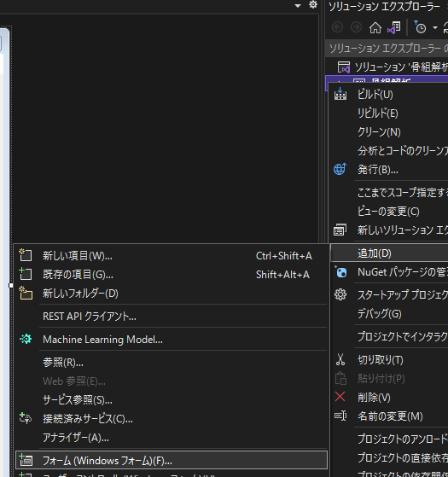Choose 削除(V) from the context menu

390,397
